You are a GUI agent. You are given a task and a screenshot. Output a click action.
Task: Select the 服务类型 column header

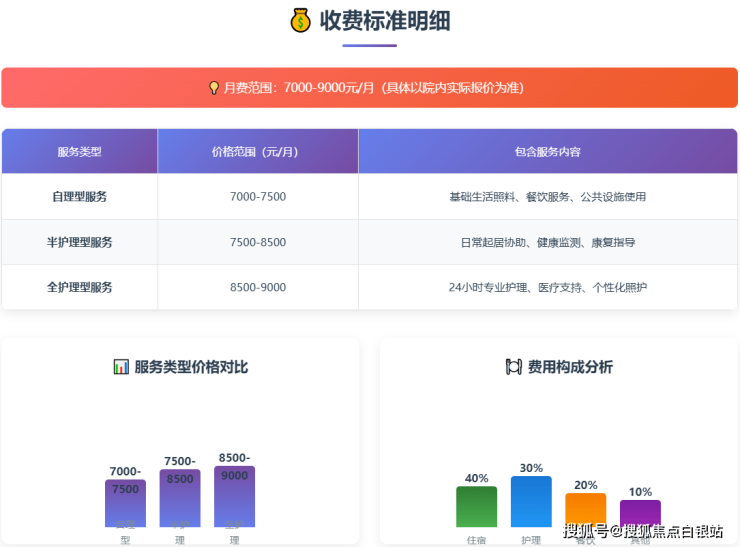click(79, 152)
